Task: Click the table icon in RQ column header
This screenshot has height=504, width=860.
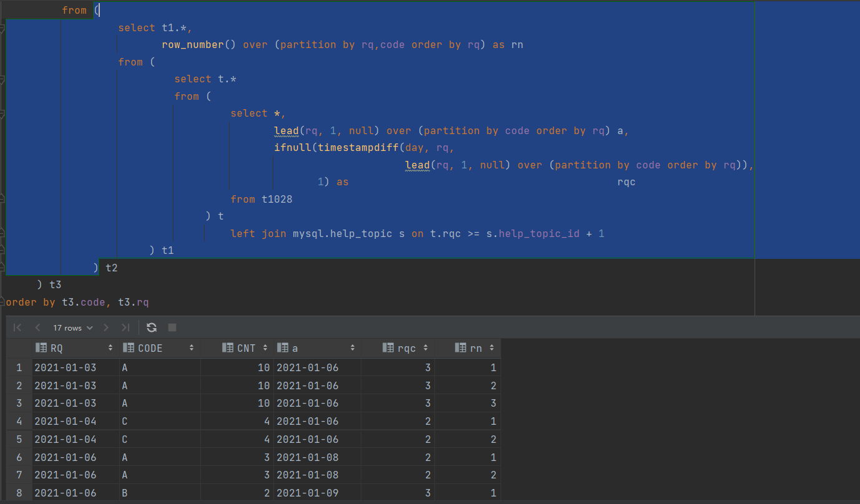Action: tap(41, 348)
